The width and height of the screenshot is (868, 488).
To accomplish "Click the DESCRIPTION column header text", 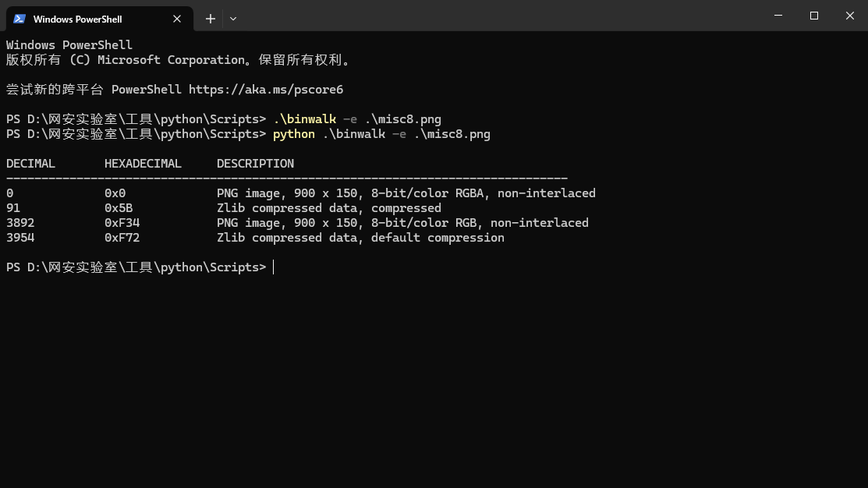I will 255,164.
